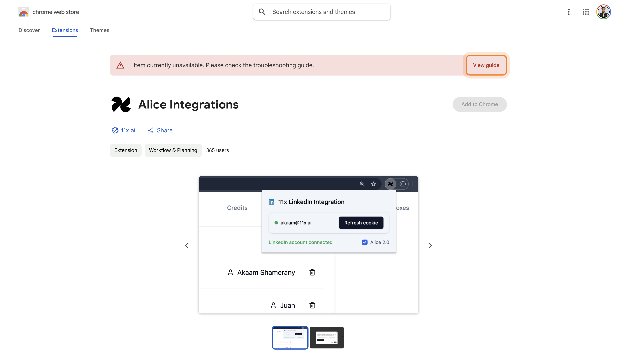The image size is (617, 364).
Task: Click the 'Juan' name in list
Action: pos(287,305)
